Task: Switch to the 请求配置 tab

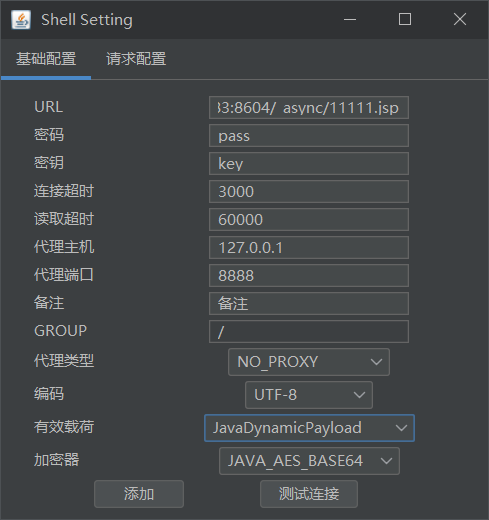Action: [x=136, y=59]
